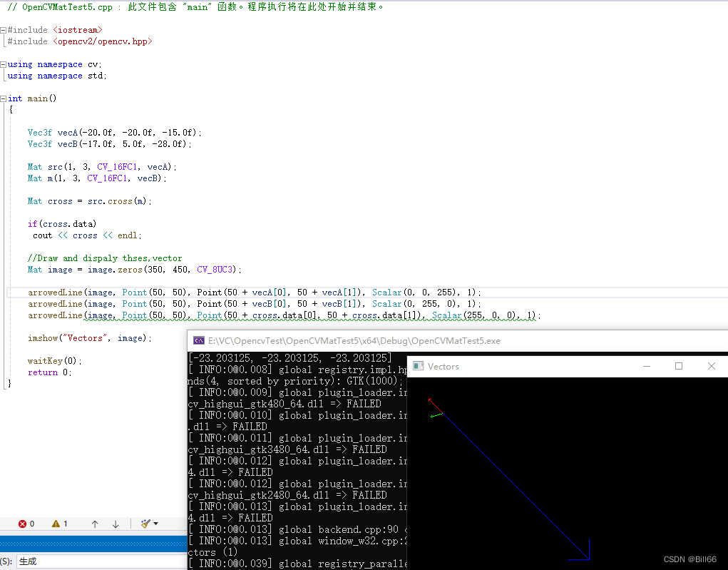Go to next issue with down arrow icon

click(x=115, y=523)
